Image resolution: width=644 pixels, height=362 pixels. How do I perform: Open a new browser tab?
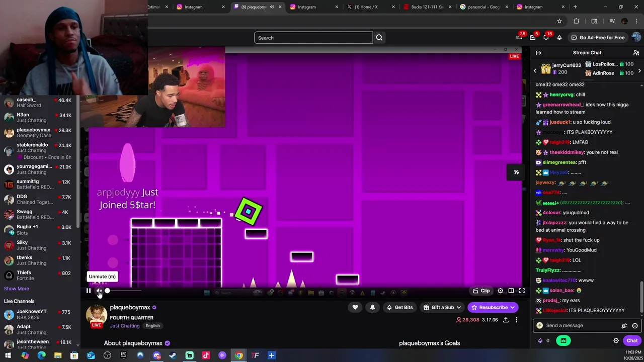pyautogui.click(x=575, y=7)
